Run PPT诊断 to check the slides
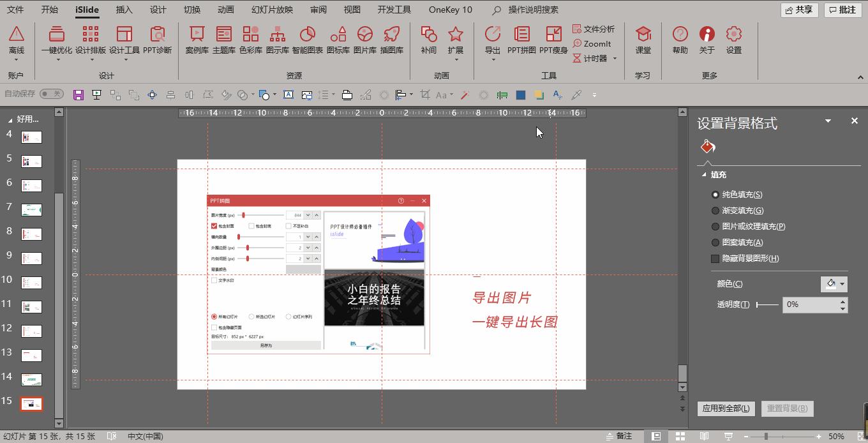The width and height of the screenshot is (868, 443). point(156,43)
